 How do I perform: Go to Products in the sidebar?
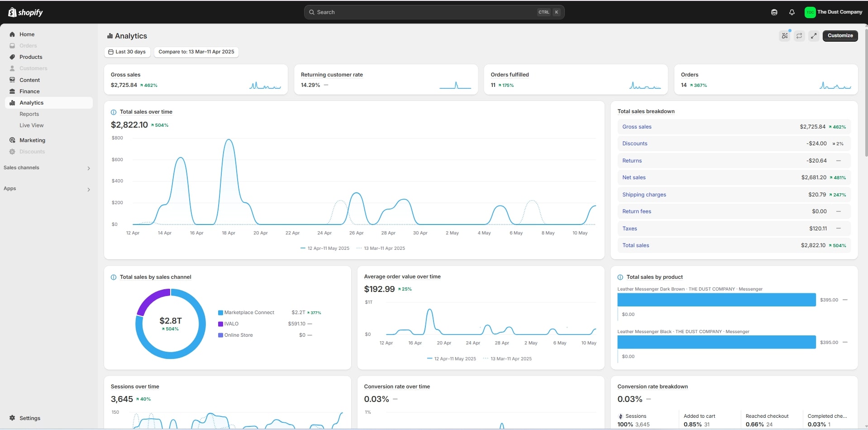[x=31, y=57]
